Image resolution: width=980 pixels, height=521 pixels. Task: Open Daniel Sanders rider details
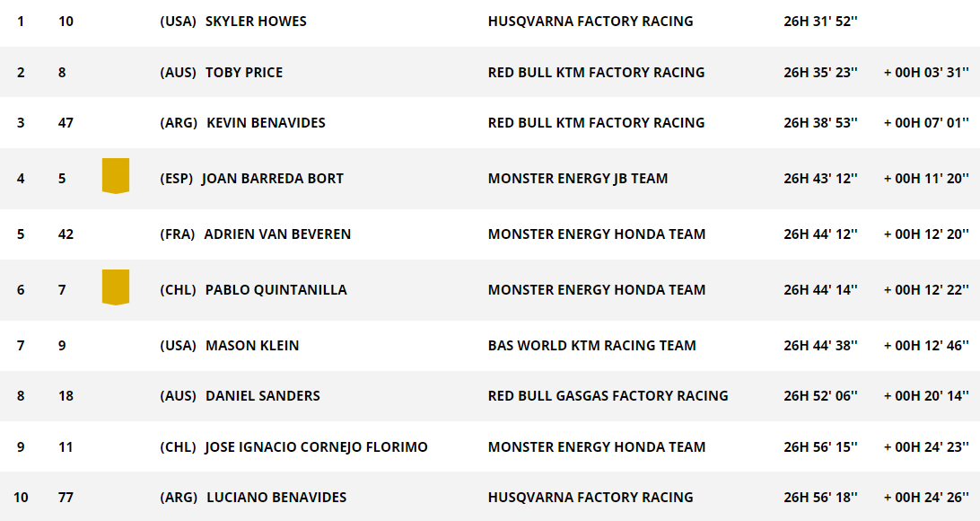262,396
